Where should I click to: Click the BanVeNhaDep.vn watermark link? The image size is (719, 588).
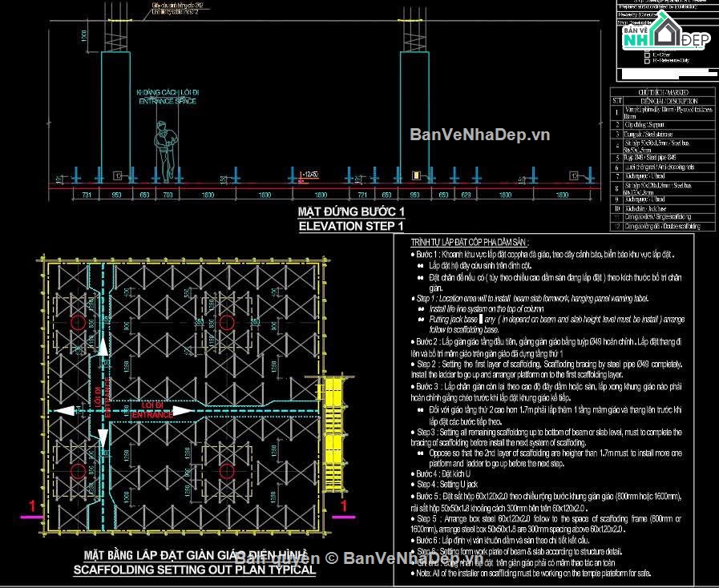[479, 135]
